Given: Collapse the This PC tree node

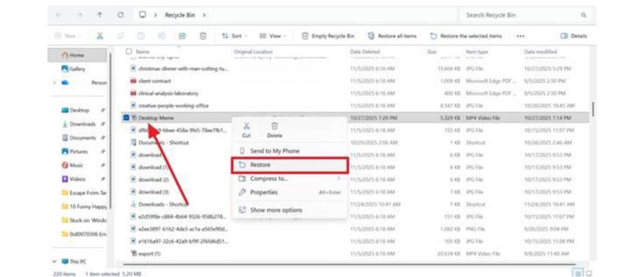Looking at the screenshot, I should (x=55, y=261).
